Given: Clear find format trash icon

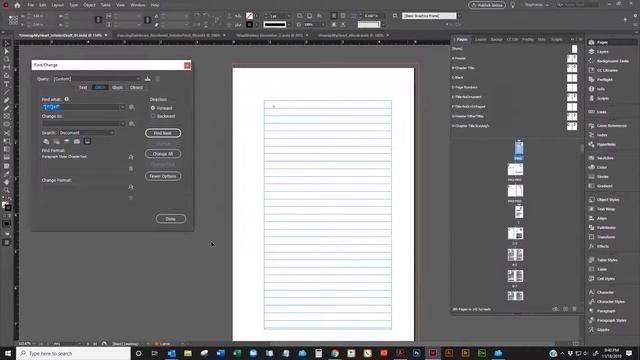Looking at the screenshot, I should 131,168.
